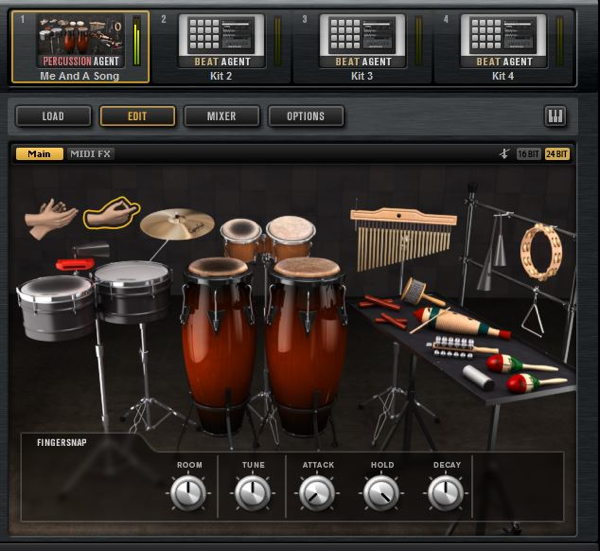Select the finger snap hand icon

(110, 212)
